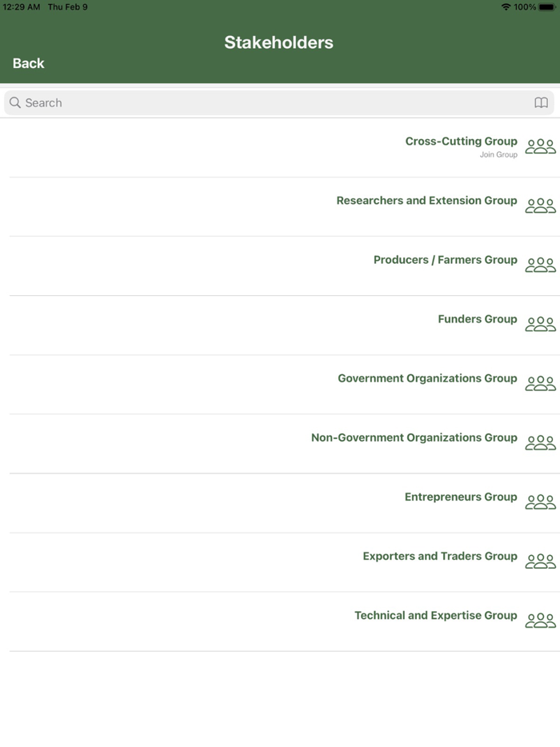Tap the Government Organizations Group people icon
This screenshot has height=747, width=560.
[x=541, y=383]
